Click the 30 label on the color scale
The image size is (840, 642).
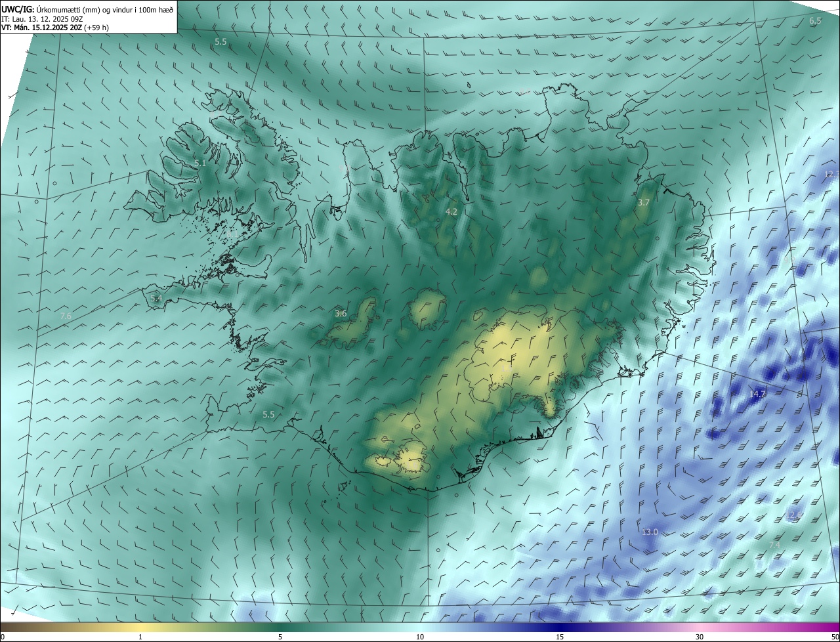(700, 637)
